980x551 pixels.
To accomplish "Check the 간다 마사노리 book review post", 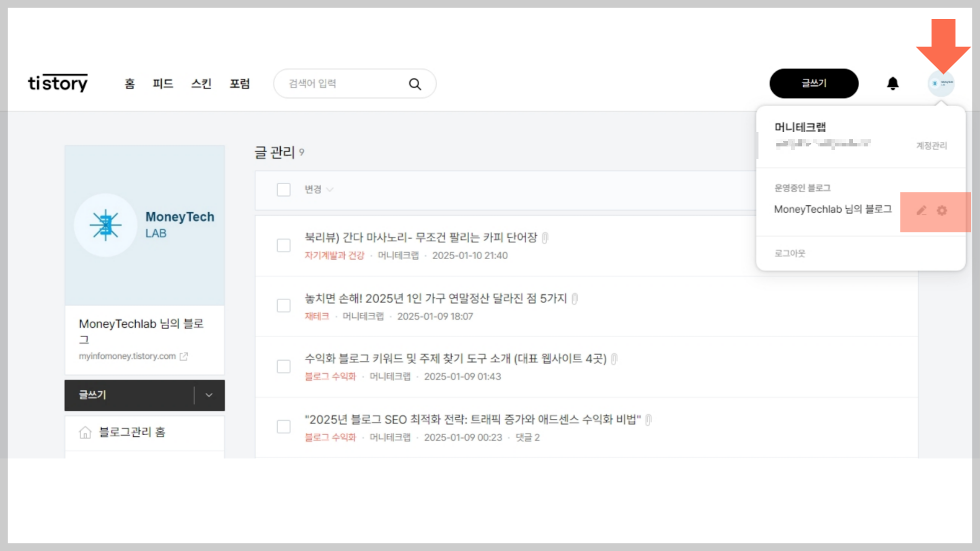I will point(283,245).
